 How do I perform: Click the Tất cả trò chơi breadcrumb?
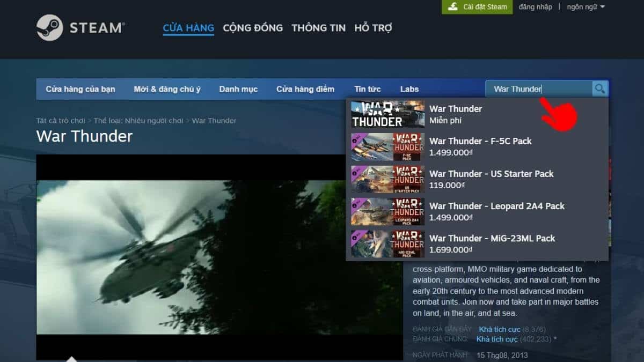61,121
